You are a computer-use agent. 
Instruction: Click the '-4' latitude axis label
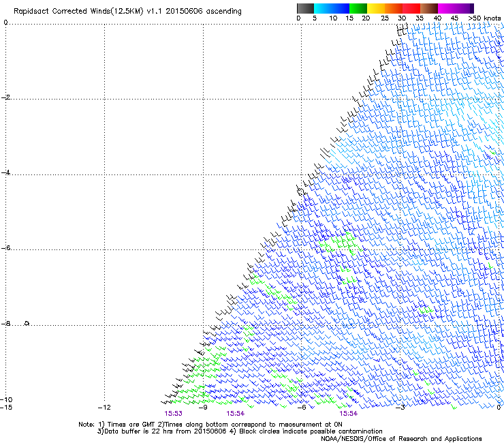(x=5, y=172)
